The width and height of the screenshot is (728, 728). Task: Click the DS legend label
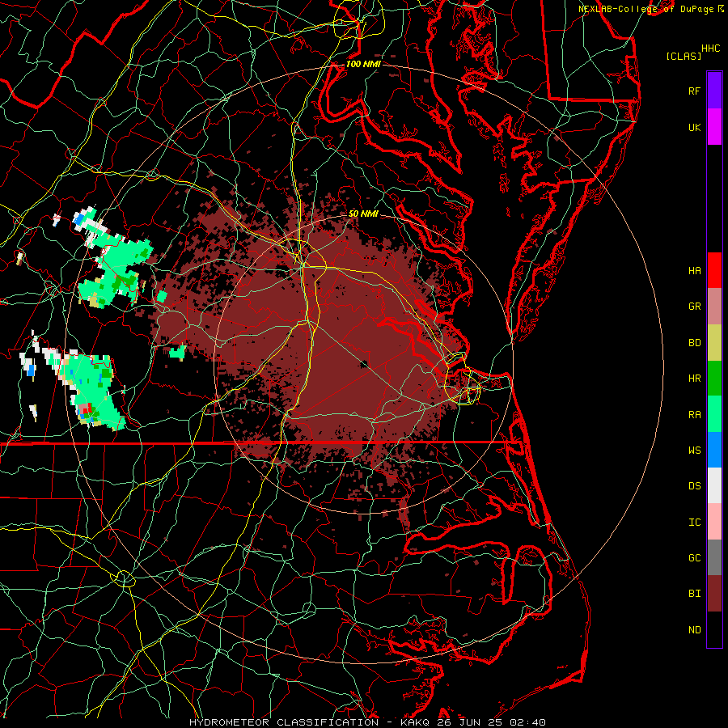click(x=694, y=486)
